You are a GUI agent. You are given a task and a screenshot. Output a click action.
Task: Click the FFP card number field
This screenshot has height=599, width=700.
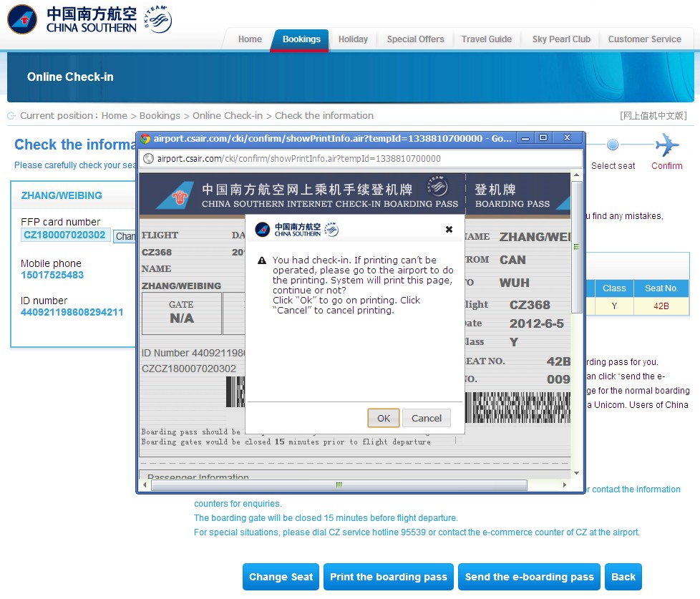click(x=65, y=235)
